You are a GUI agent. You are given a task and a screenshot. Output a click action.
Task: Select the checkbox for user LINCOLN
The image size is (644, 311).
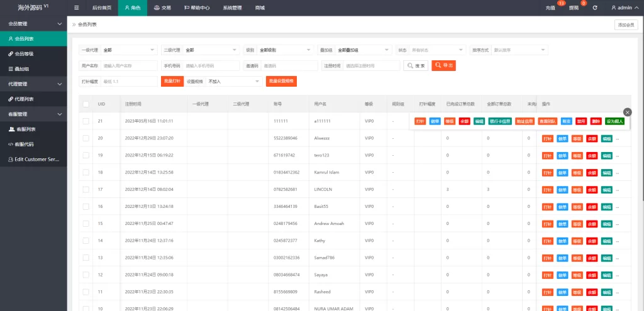(x=86, y=189)
